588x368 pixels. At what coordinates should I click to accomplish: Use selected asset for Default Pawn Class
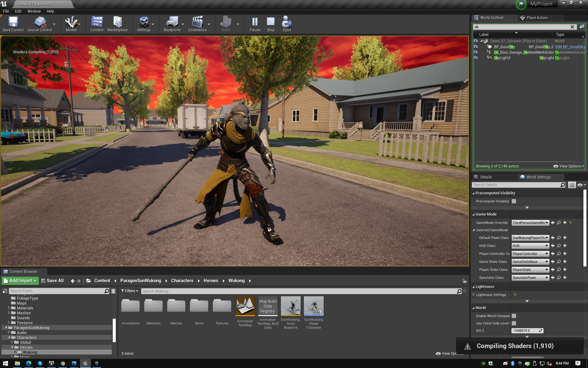[553, 238]
